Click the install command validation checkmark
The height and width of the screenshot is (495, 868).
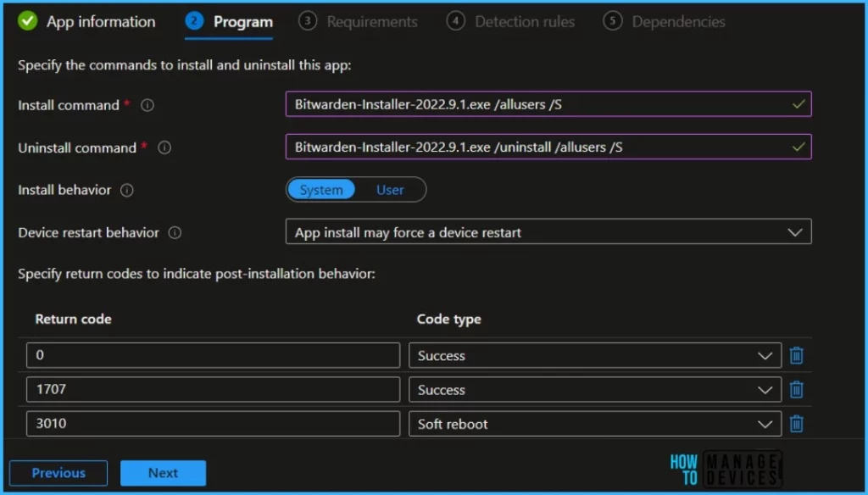(798, 104)
